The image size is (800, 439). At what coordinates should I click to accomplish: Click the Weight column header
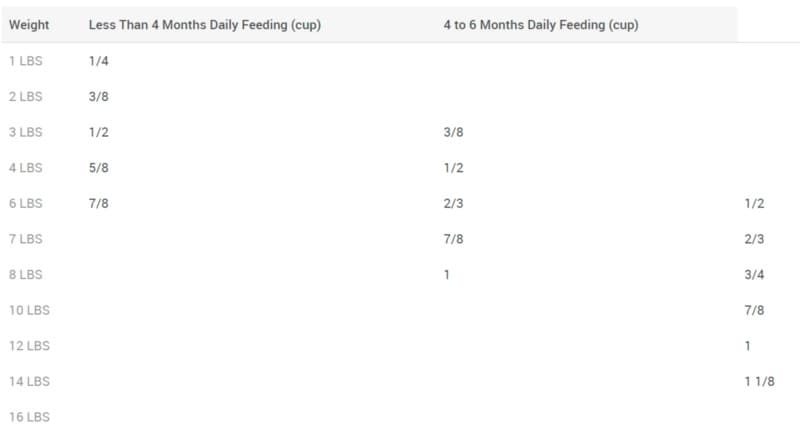(x=29, y=25)
